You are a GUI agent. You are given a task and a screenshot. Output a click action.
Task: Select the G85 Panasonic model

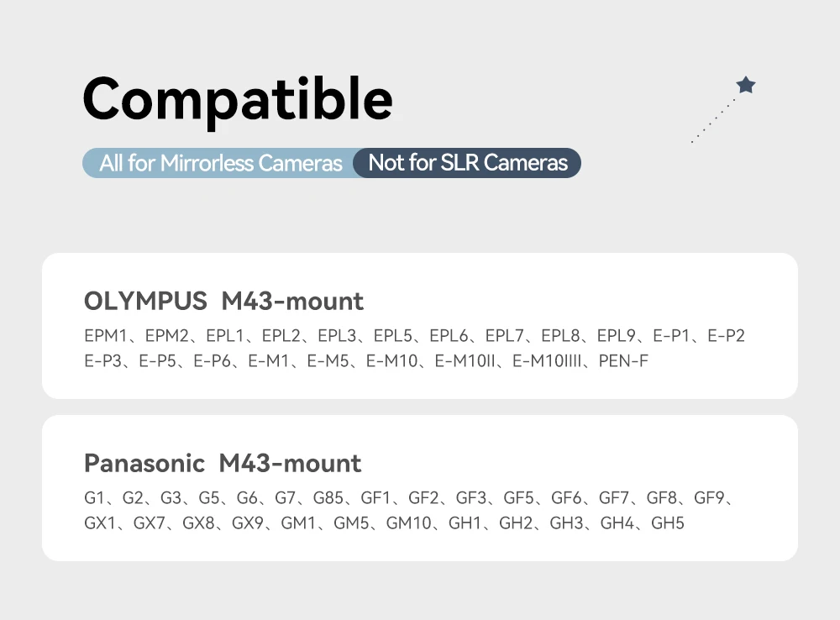point(328,498)
